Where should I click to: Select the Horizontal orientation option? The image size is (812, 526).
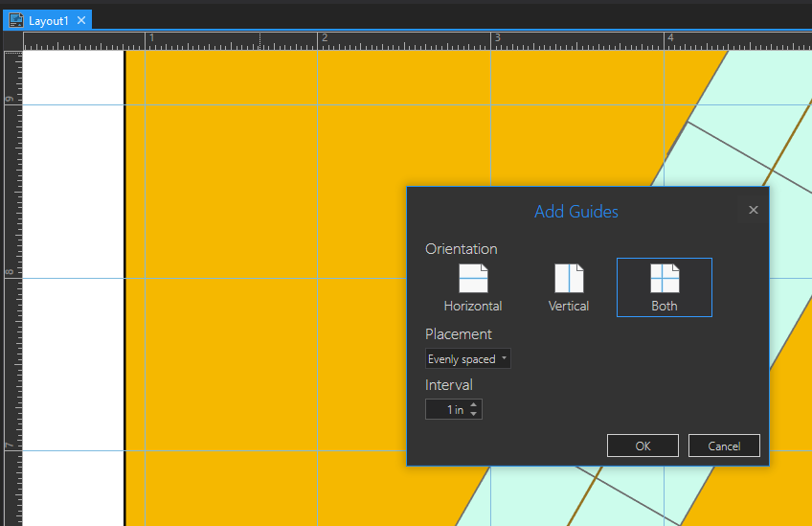point(473,287)
